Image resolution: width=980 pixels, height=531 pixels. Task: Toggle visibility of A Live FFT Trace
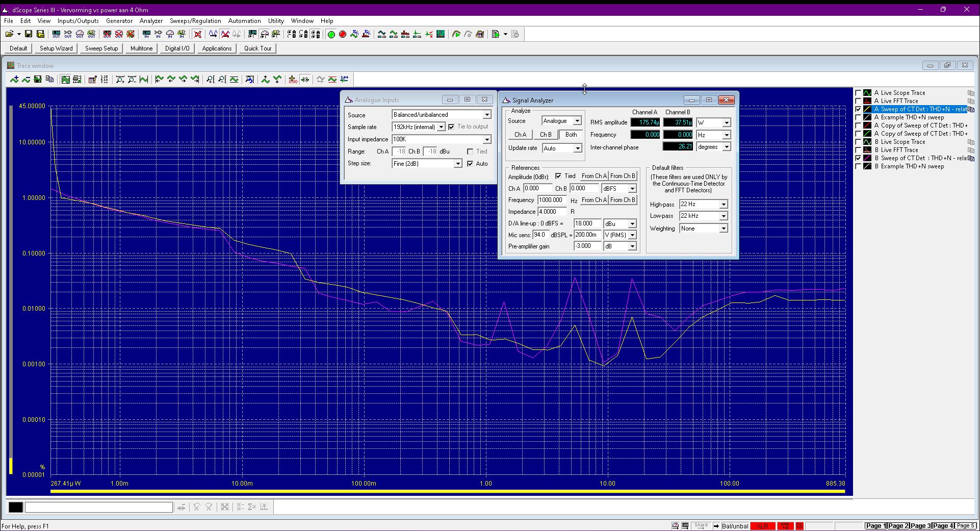(858, 101)
